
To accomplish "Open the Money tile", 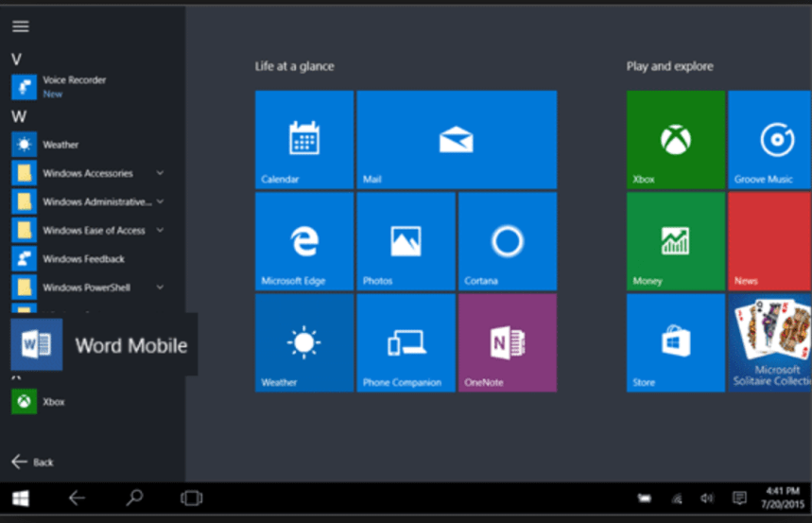I will [675, 241].
